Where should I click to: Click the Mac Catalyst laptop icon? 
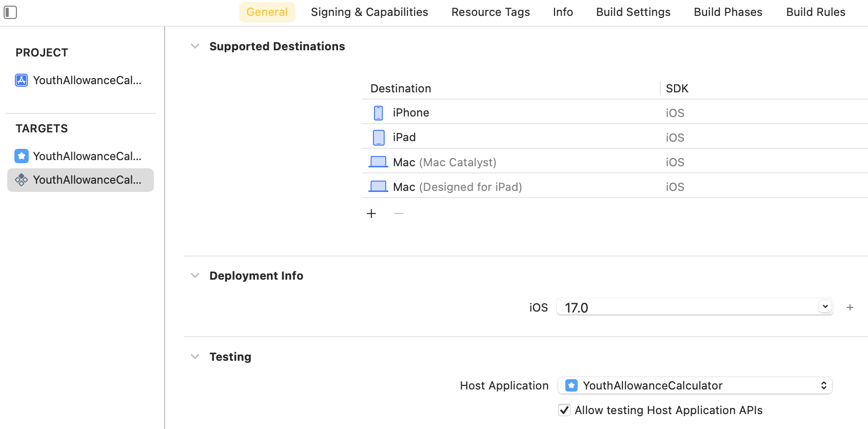click(x=379, y=162)
